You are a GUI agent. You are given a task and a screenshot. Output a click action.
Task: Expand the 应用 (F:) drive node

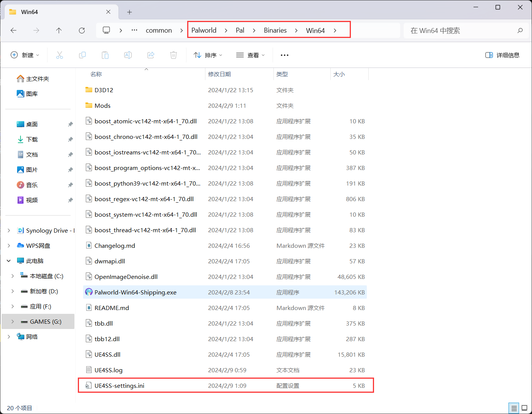pyautogui.click(x=13, y=306)
